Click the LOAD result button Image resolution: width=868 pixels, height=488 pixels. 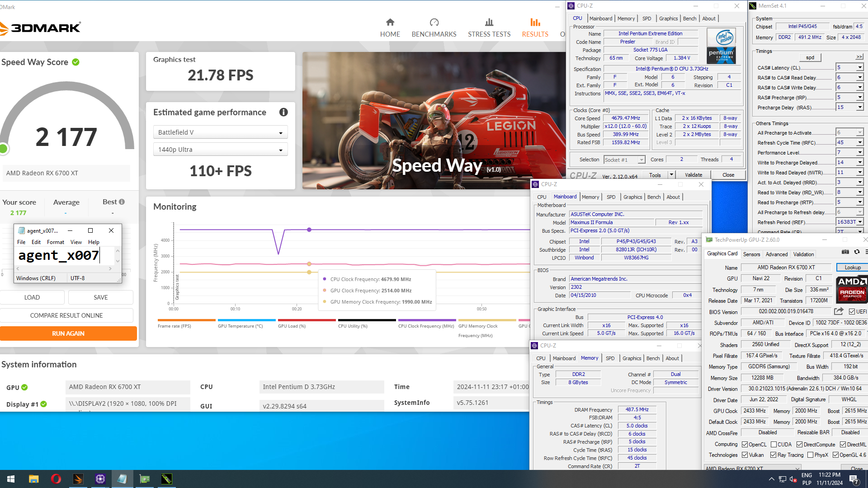tap(32, 297)
